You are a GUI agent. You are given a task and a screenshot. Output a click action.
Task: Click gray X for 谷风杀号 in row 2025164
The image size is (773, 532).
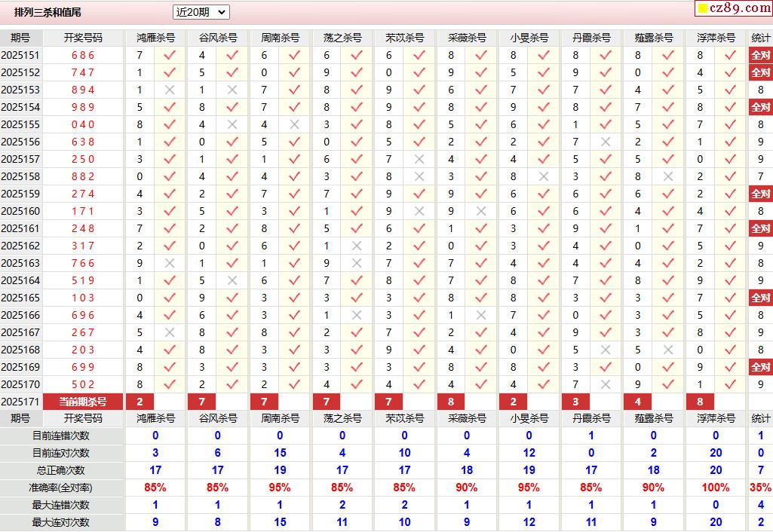click(232, 280)
